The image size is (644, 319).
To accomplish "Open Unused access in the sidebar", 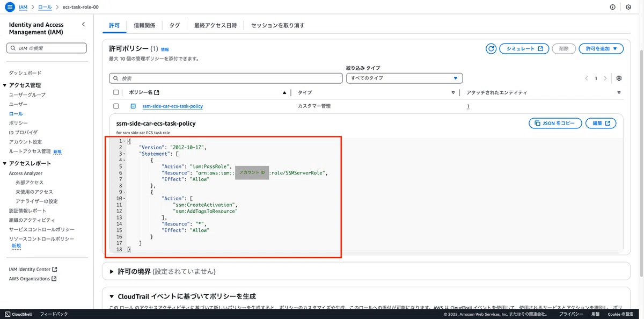I will point(34,192).
